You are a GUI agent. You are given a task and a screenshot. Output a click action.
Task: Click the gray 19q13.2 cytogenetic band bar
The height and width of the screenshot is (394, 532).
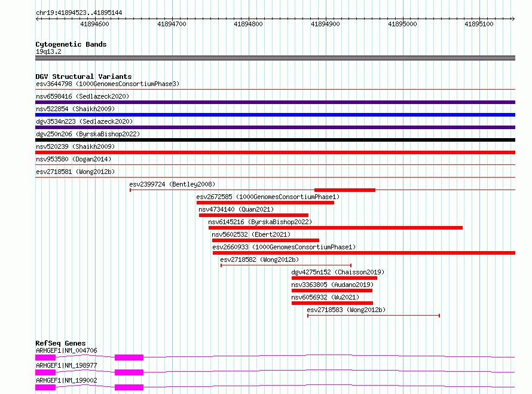coord(275,58)
